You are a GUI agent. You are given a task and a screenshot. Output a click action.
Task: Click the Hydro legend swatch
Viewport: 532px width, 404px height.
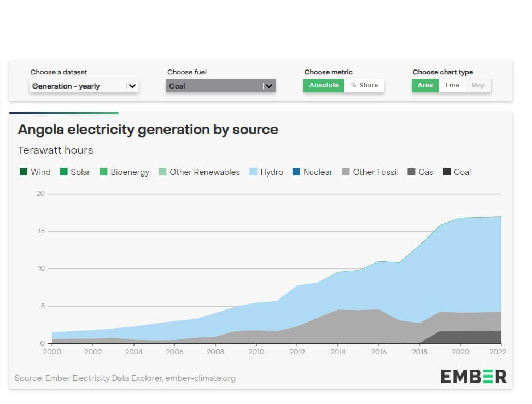click(253, 172)
